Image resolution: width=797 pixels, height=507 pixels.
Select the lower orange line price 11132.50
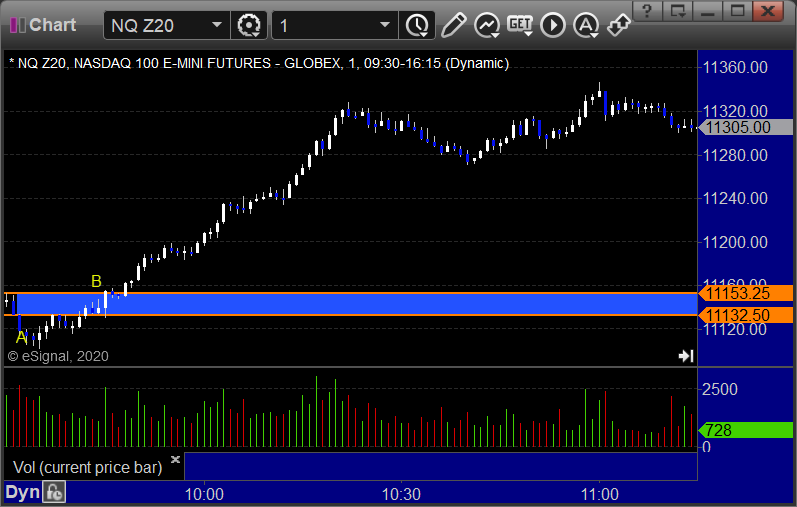click(x=745, y=315)
